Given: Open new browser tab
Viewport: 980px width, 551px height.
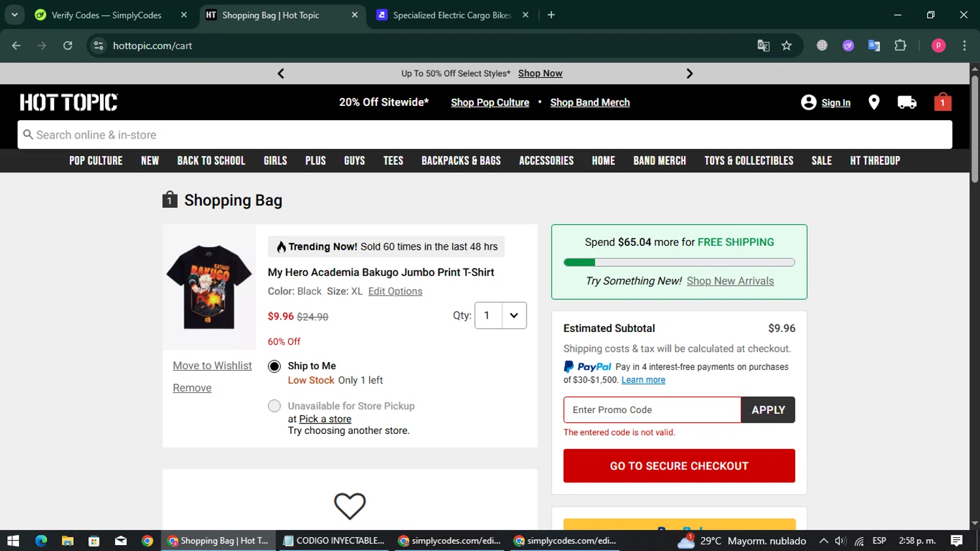Looking at the screenshot, I should [551, 15].
